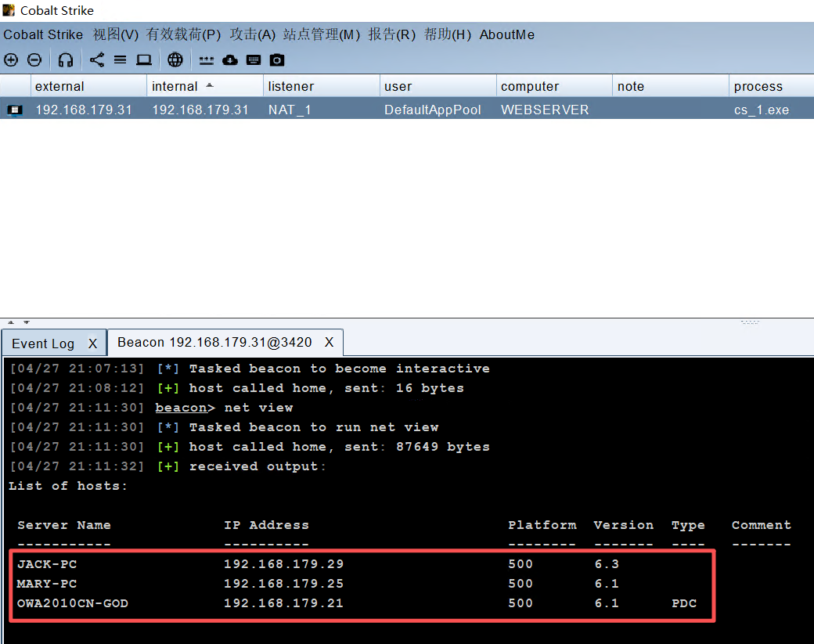
Task: Open the 视图(V) menu
Action: 116,34
